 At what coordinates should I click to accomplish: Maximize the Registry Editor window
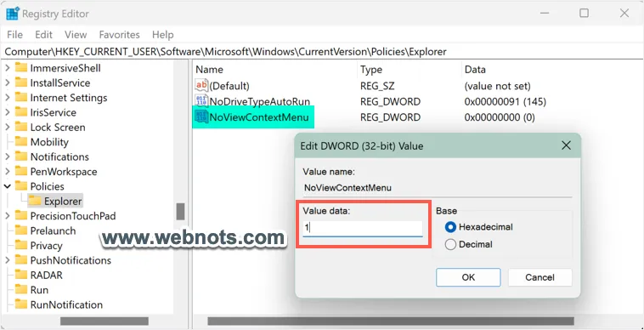(x=584, y=13)
